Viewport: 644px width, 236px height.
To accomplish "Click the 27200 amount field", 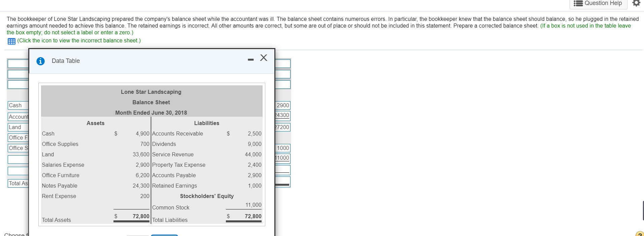I will pyautogui.click(x=283, y=127).
